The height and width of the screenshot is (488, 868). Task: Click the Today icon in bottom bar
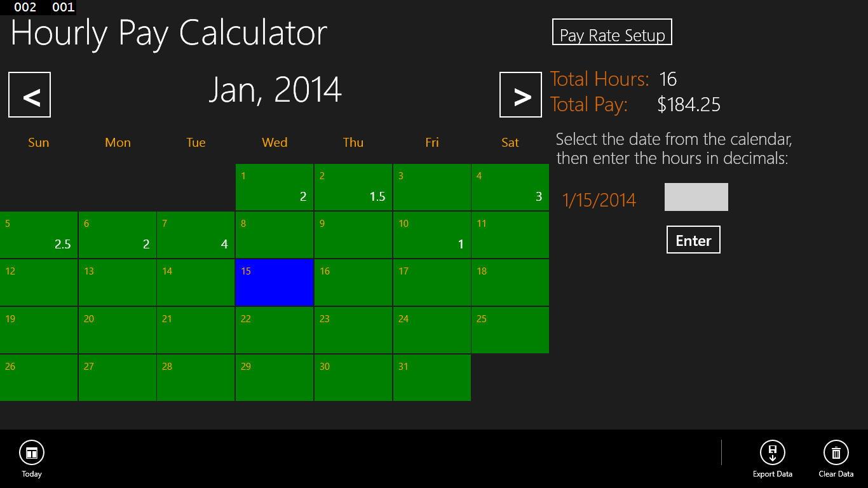(32, 453)
